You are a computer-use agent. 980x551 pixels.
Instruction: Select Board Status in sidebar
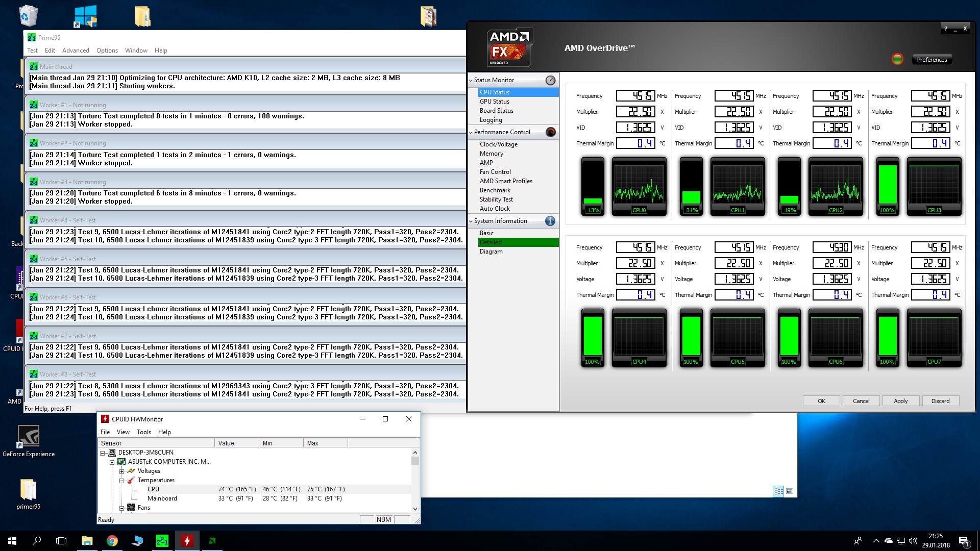click(x=496, y=111)
